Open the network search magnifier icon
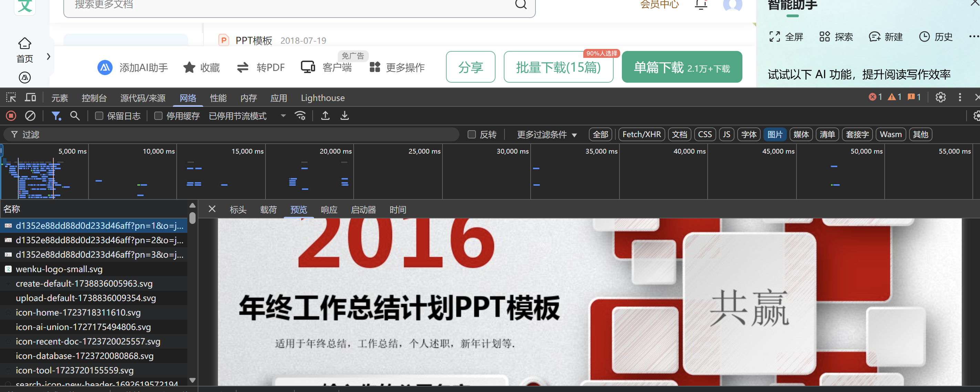This screenshot has height=392, width=980. pyautogui.click(x=75, y=116)
